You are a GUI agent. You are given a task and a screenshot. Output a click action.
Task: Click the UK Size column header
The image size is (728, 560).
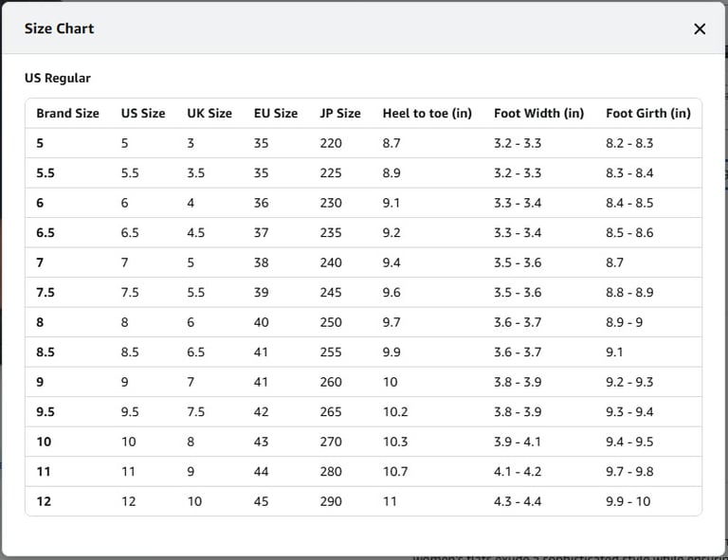click(x=209, y=113)
